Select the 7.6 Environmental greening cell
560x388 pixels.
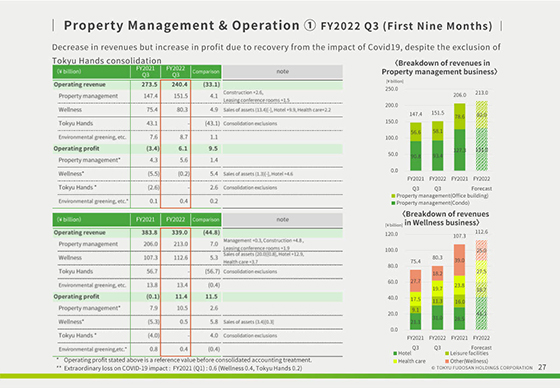[x=153, y=137]
